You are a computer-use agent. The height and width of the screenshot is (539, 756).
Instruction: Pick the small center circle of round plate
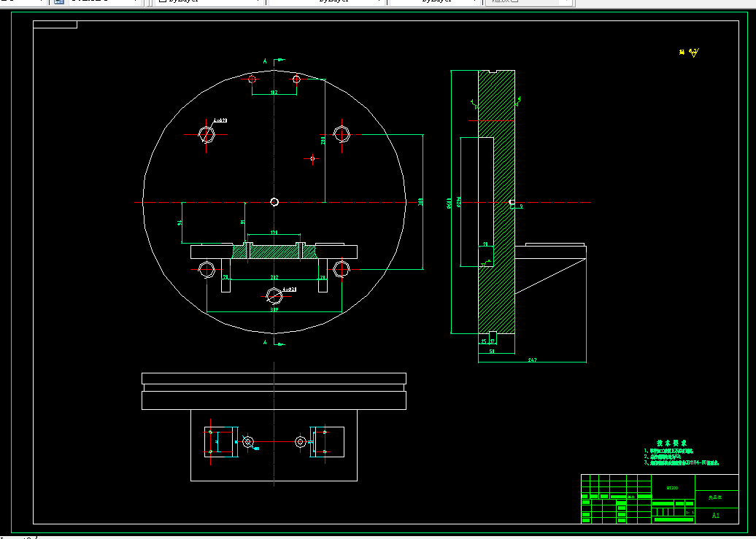tap(274, 202)
